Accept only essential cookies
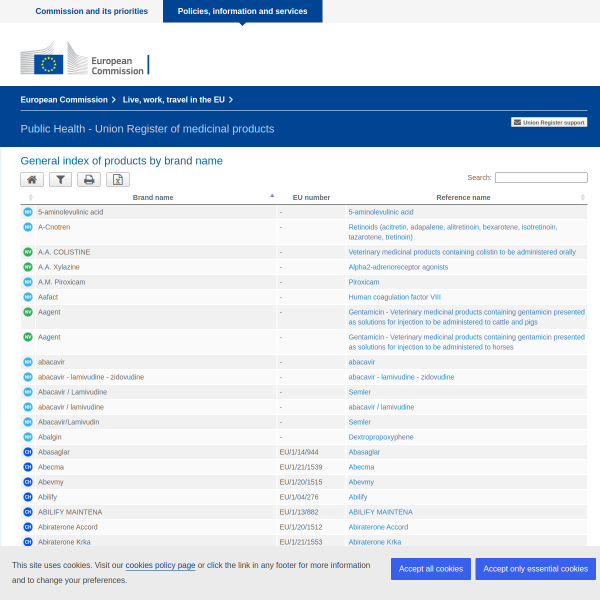 click(535, 569)
